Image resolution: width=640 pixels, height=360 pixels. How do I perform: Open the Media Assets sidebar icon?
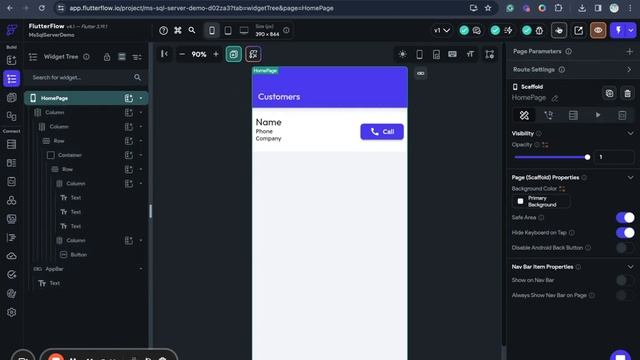point(11,219)
